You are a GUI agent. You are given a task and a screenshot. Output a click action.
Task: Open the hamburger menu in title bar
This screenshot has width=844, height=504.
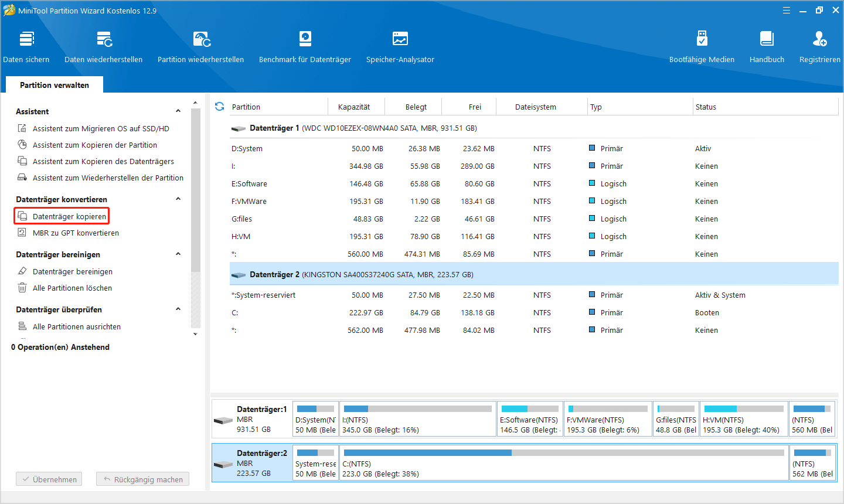tap(787, 11)
